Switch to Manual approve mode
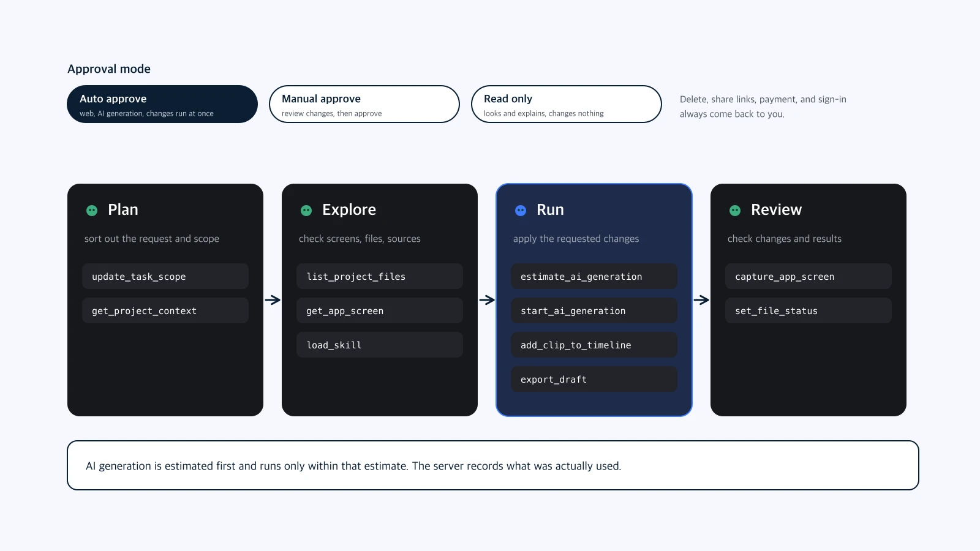 tap(364, 104)
